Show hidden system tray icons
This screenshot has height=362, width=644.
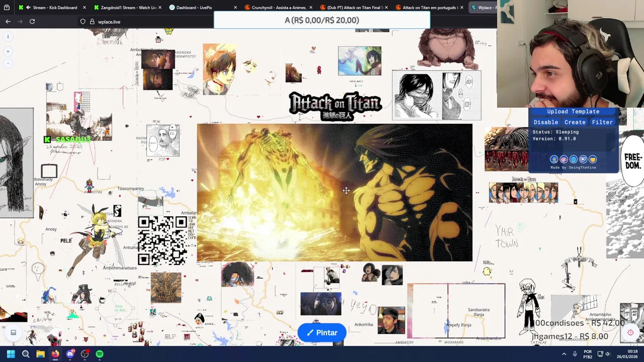click(564, 354)
